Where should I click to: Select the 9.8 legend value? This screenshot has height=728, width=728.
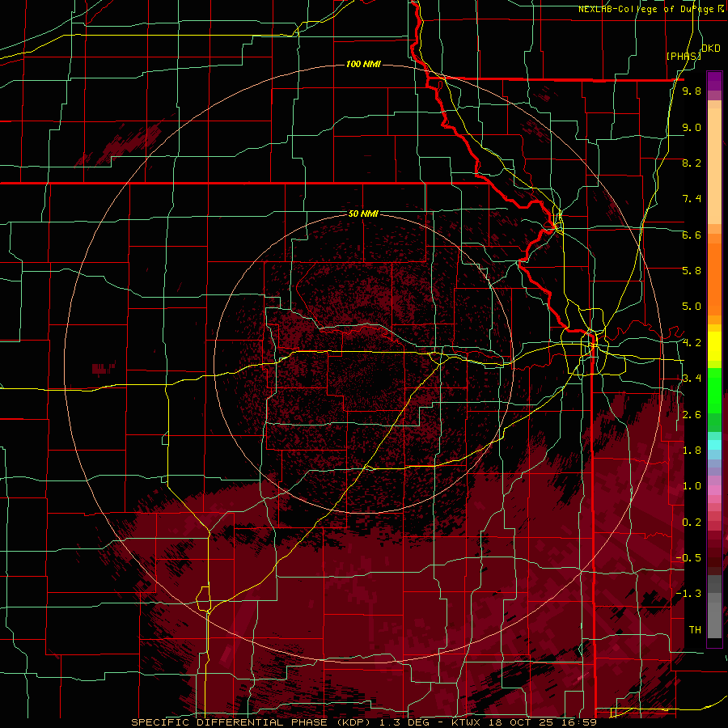692,91
